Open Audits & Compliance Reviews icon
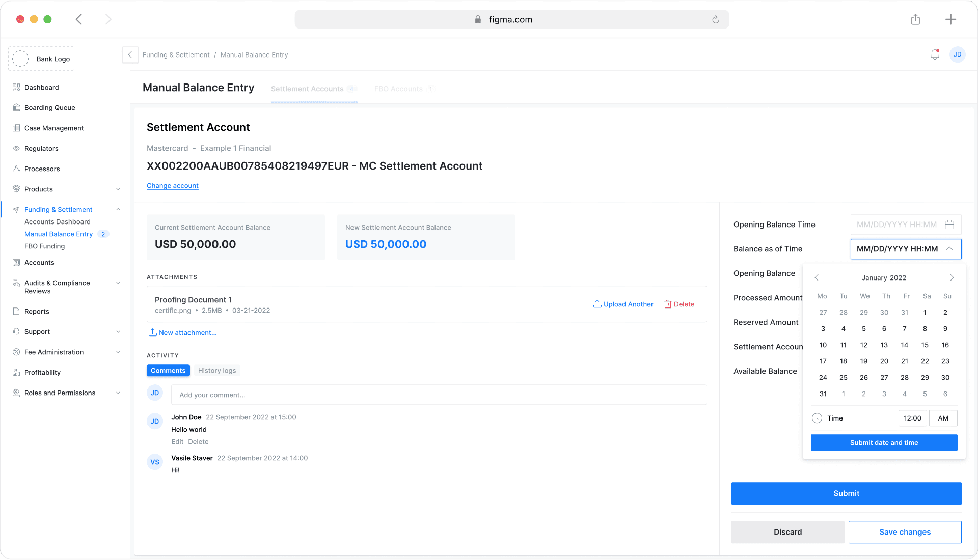Image resolution: width=978 pixels, height=560 pixels. coord(16,283)
